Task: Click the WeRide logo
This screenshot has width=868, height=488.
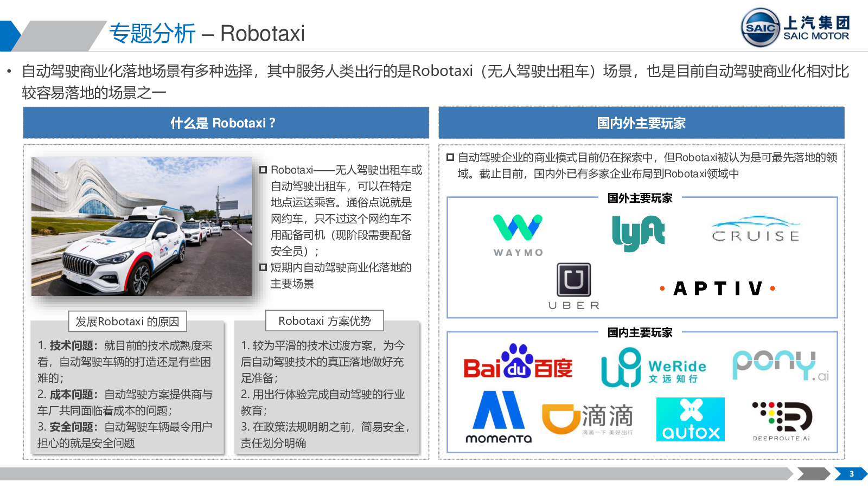Action: 654,367
